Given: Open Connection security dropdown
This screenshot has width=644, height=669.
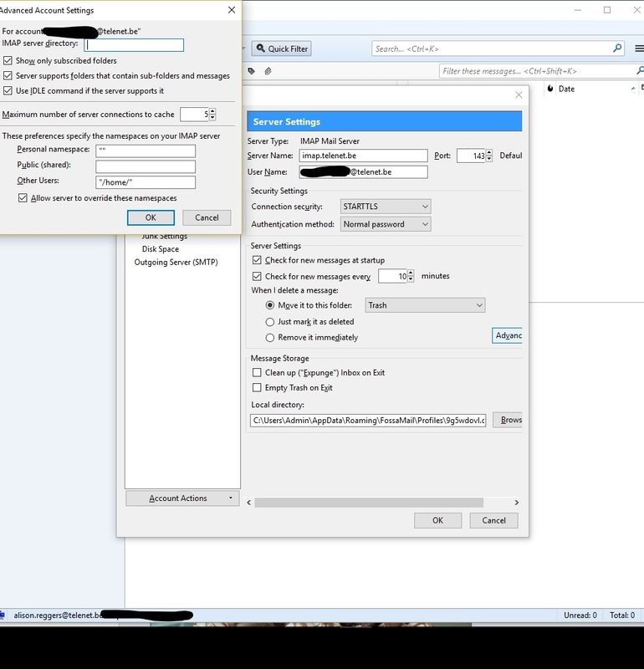Looking at the screenshot, I should [x=385, y=207].
